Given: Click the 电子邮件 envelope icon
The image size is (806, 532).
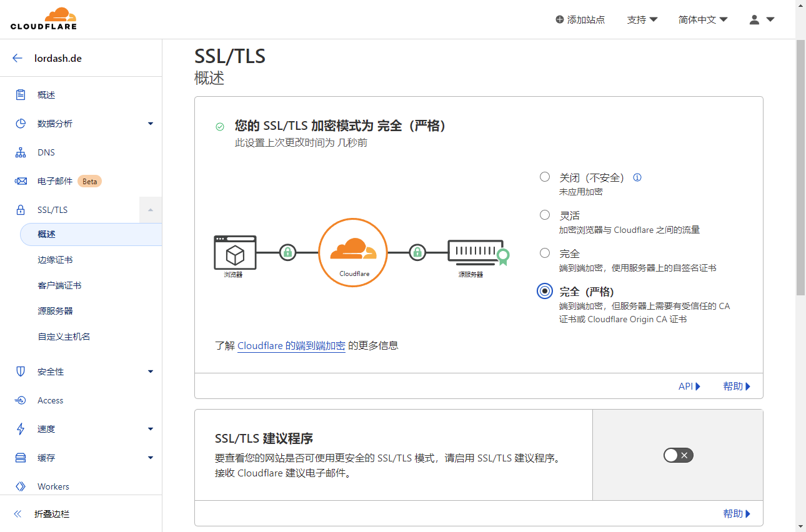Looking at the screenshot, I should [21, 181].
